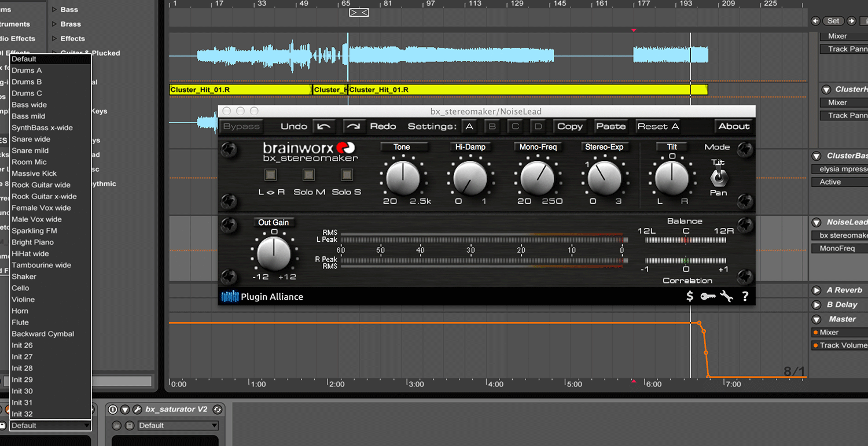Collapse the NoiseLead track
The height and width of the screenshot is (446, 868).
816,222
